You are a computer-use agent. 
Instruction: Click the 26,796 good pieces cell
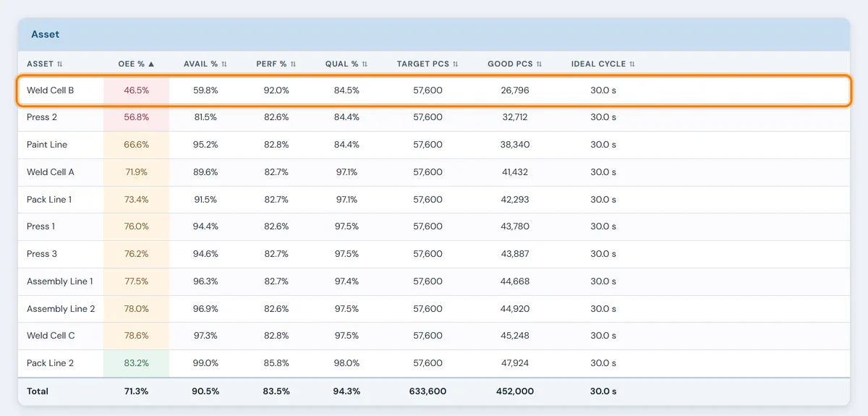[515, 90]
